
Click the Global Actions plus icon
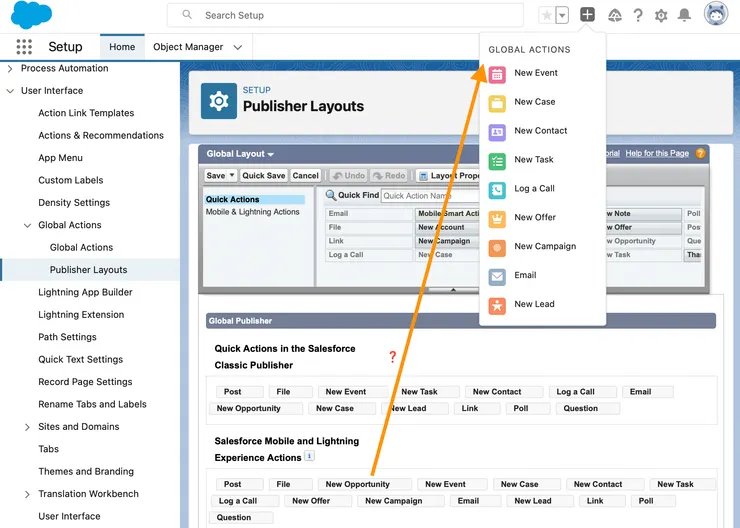click(x=587, y=15)
